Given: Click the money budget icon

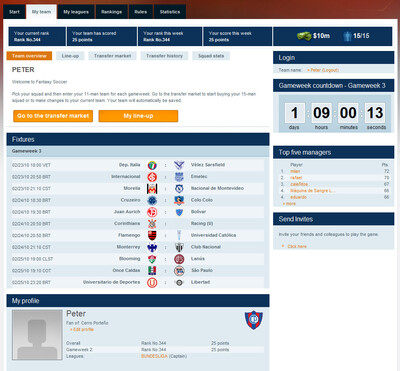Looking at the screenshot, I should coord(304,36).
